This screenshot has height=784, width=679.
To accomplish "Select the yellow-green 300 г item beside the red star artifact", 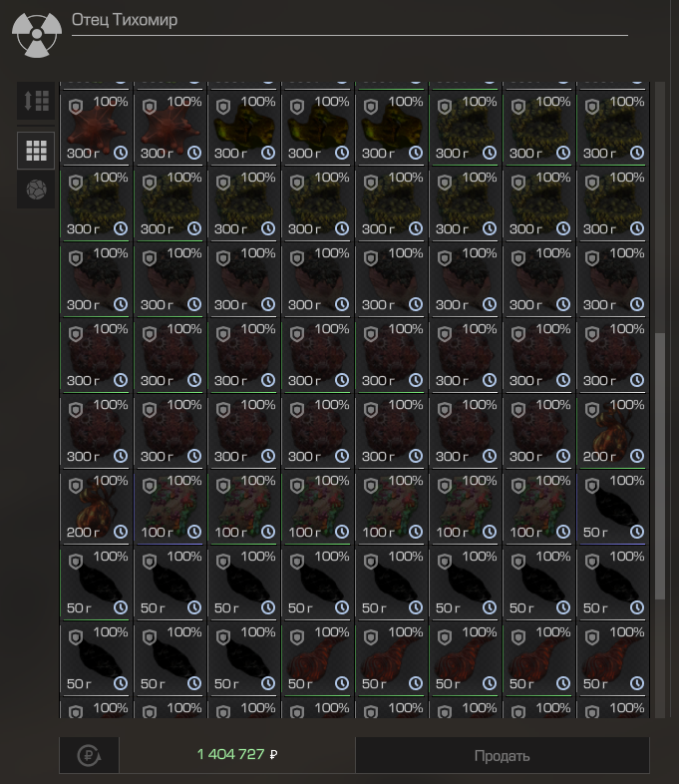I will tap(243, 128).
